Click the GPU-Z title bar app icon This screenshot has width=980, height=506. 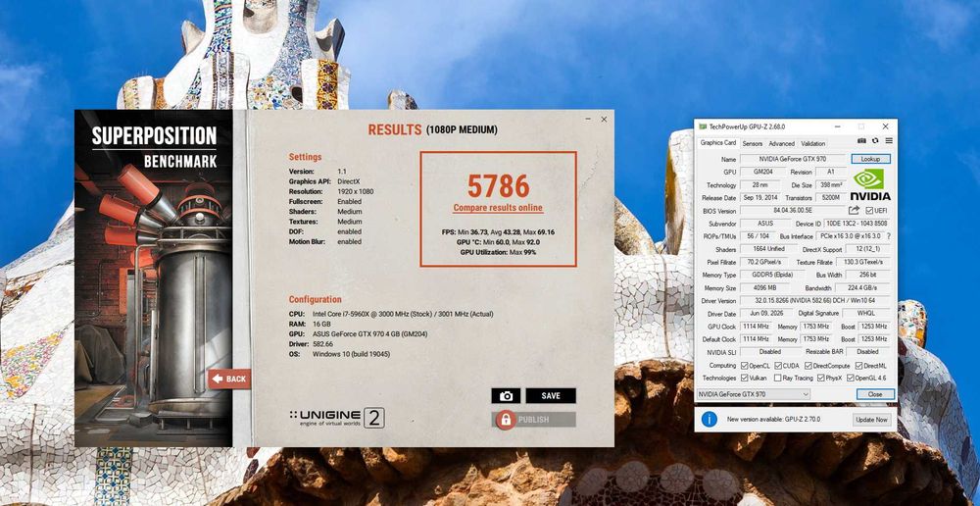point(703,126)
